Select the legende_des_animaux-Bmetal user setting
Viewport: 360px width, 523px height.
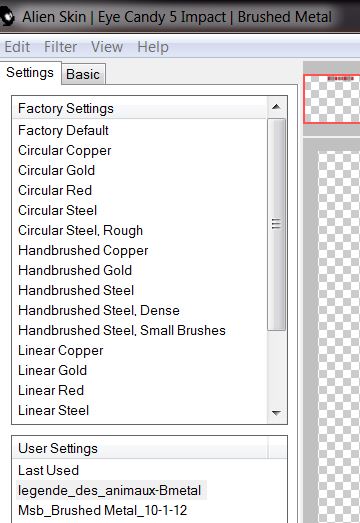click(110, 491)
